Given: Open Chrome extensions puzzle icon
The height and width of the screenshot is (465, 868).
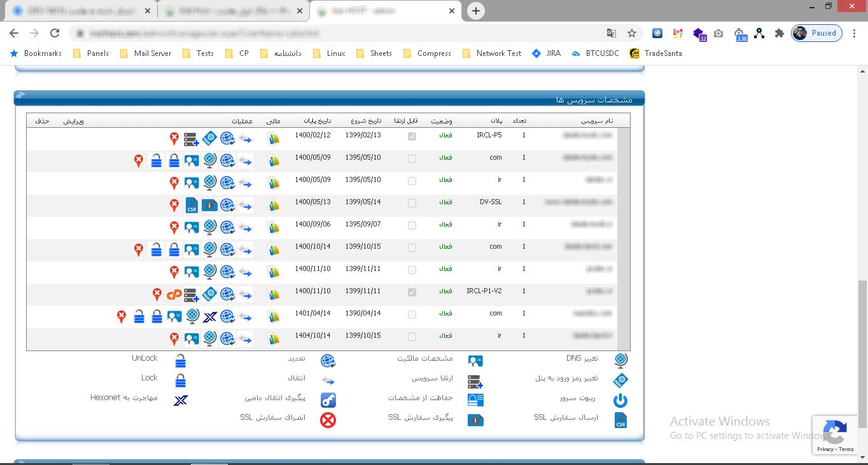Looking at the screenshot, I should (779, 33).
